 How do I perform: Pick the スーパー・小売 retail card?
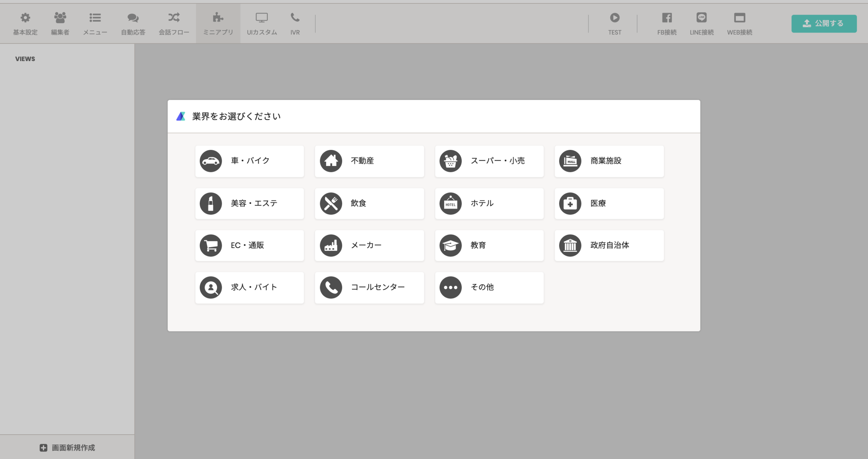(489, 161)
